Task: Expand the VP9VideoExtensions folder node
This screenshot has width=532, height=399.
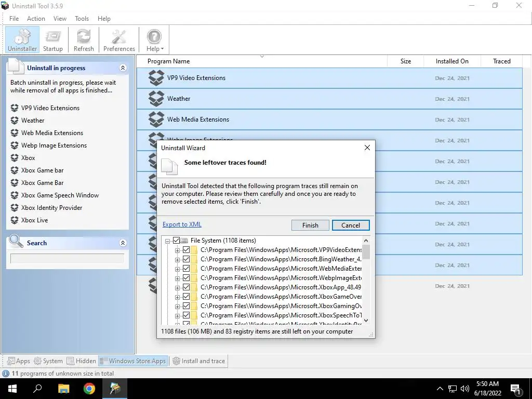Action: 177,251
